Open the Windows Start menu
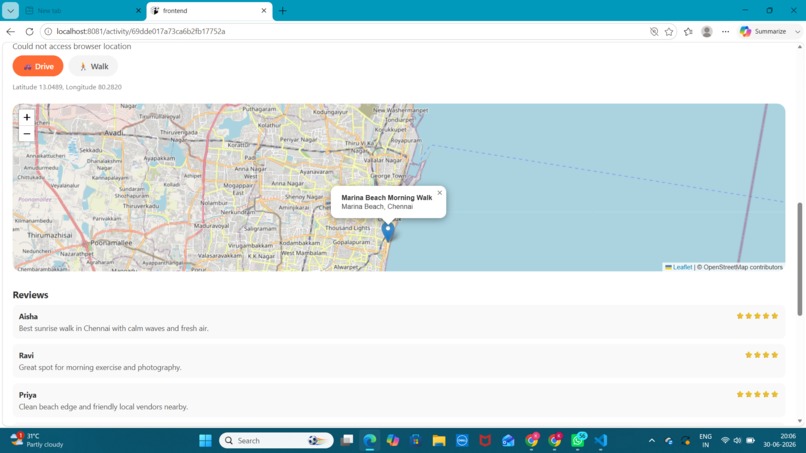The height and width of the screenshot is (453, 806). pos(205,441)
